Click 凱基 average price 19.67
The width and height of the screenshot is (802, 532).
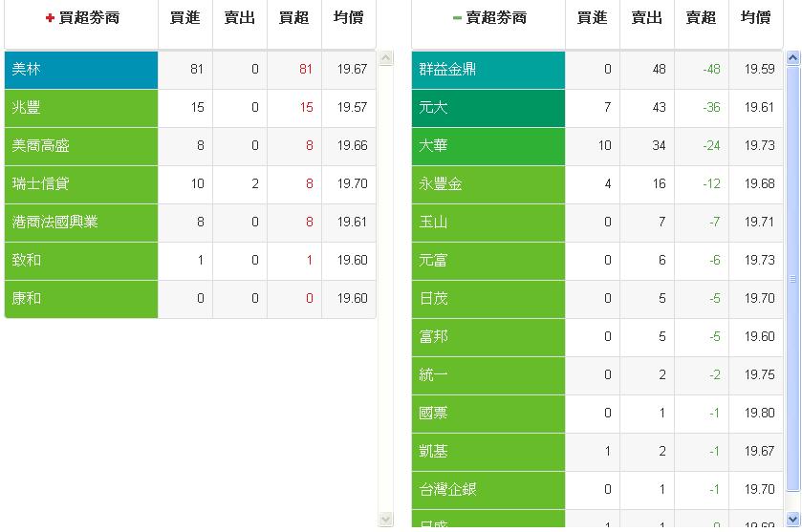(x=760, y=451)
